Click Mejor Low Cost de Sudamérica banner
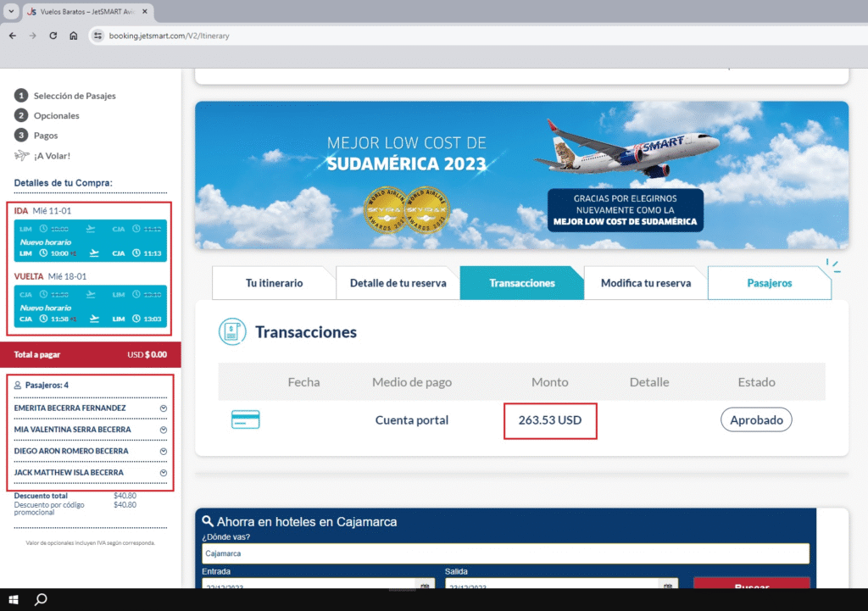 click(x=521, y=175)
